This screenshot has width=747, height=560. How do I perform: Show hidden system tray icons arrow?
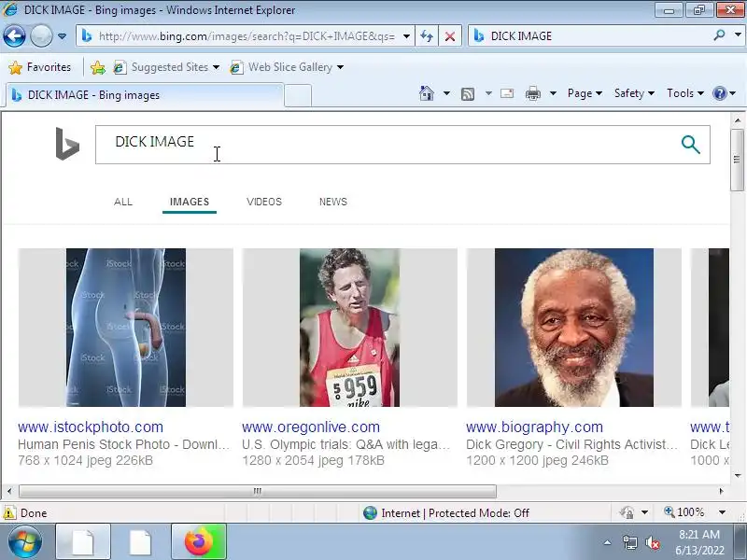click(x=608, y=542)
